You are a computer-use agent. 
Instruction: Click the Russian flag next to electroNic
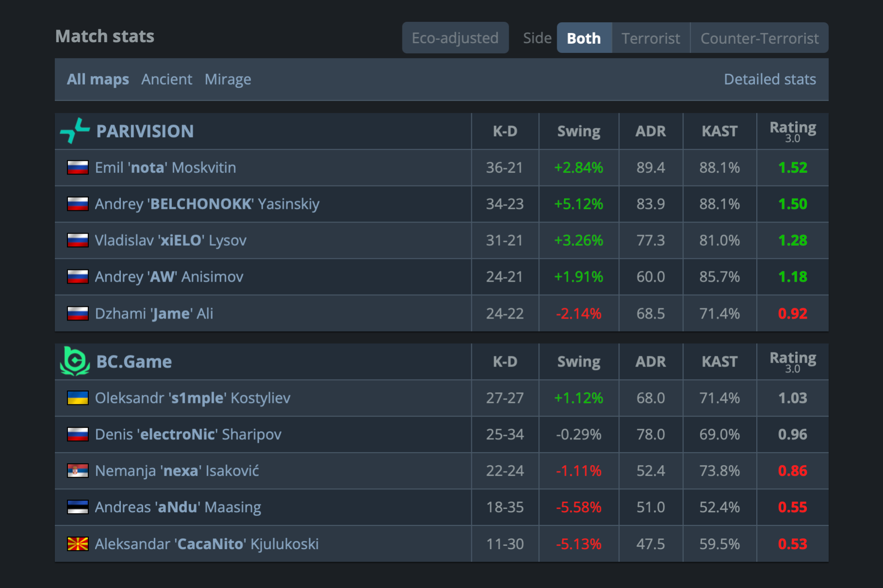pyautogui.click(x=78, y=434)
